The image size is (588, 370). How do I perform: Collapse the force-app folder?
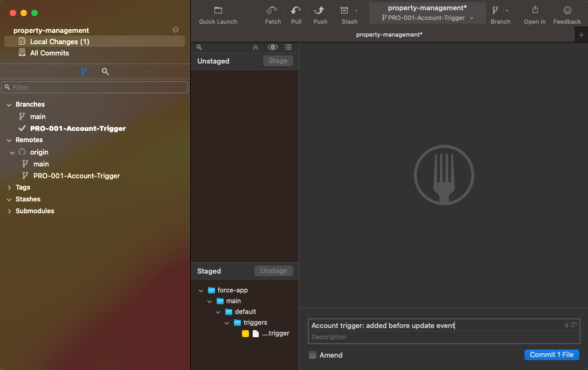coord(201,290)
